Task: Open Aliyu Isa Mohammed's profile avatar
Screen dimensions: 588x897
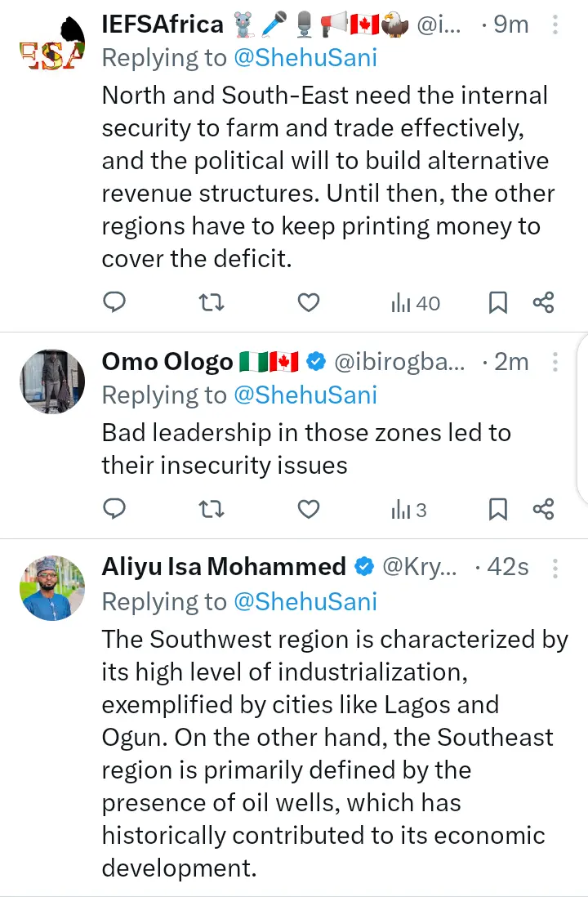Action: [x=52, y=587]
